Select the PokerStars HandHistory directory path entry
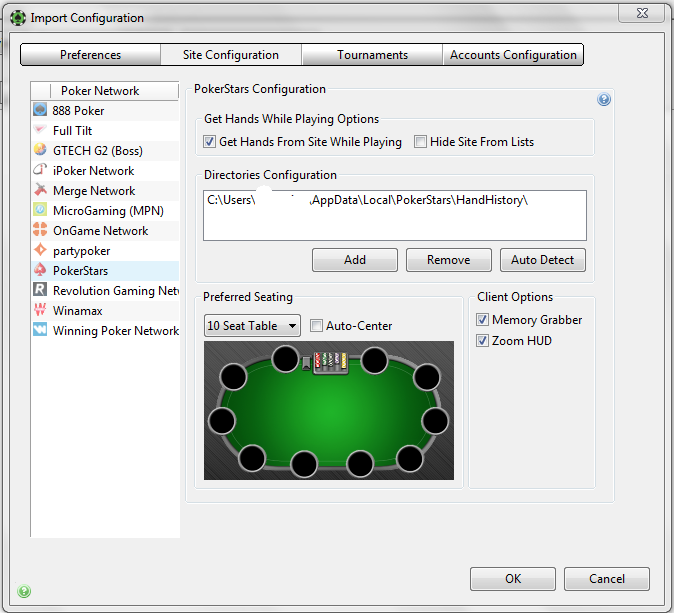This screenshot has width=674, height=613. click(x=368, y=200)
